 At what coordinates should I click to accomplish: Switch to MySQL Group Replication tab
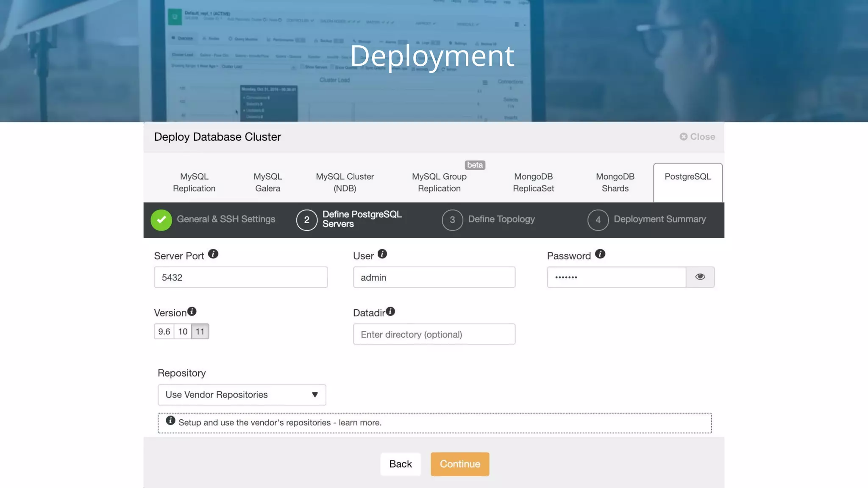tap(439, 183)
